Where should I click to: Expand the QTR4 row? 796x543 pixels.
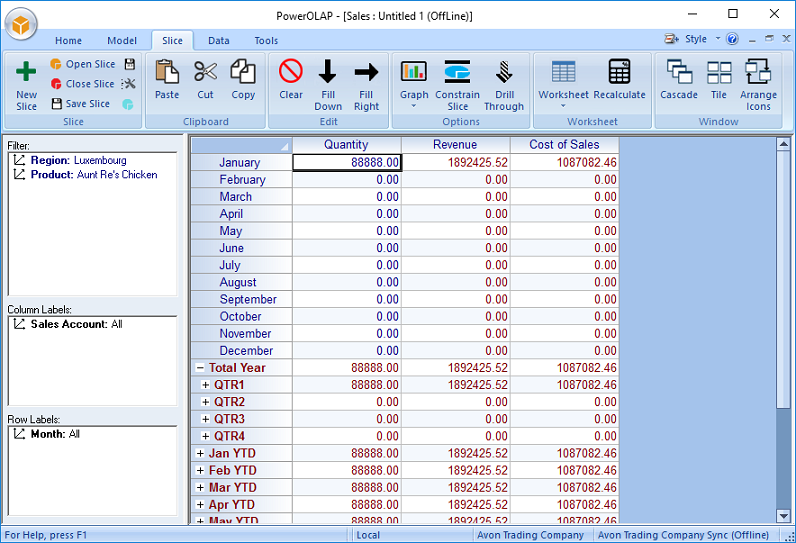tap(206, 436)
